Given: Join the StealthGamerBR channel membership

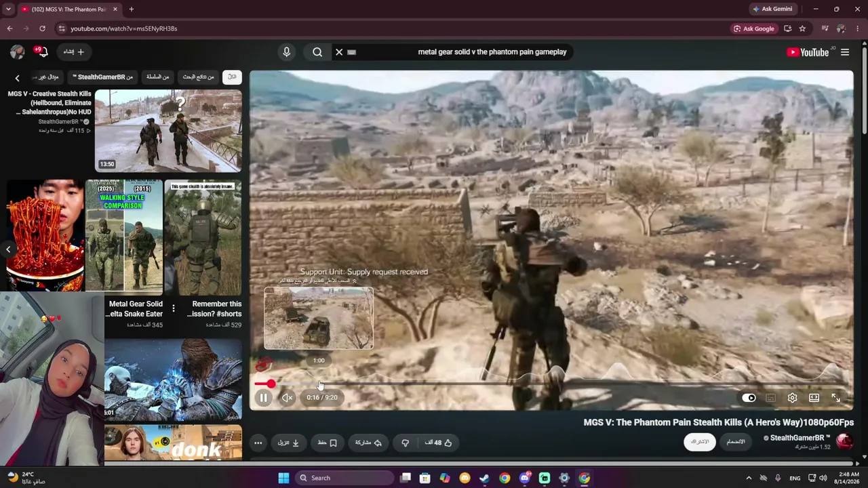Looking at the screenshot, I should (x=736, y=442).
